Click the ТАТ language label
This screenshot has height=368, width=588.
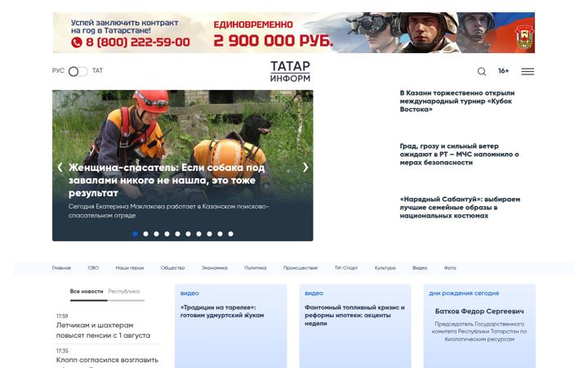97,70
